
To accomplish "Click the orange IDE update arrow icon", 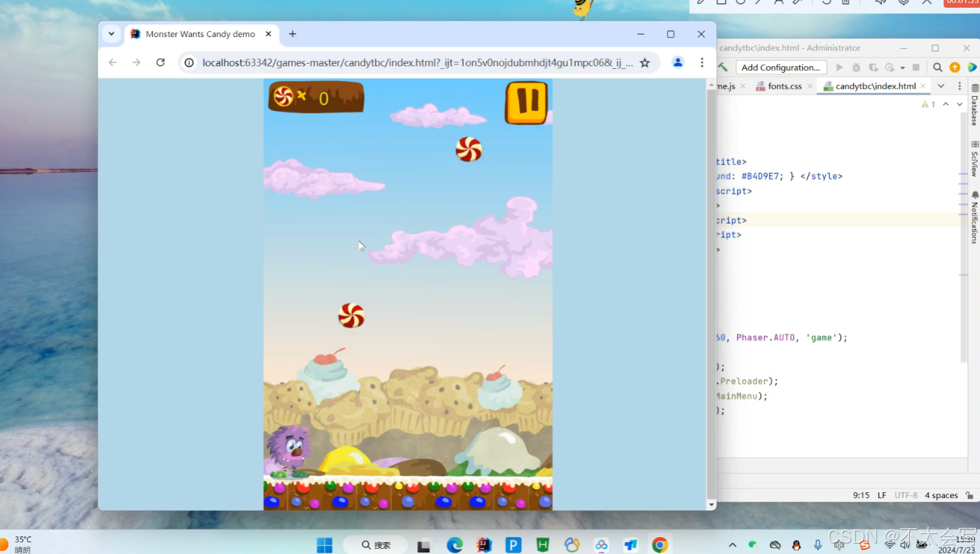I will click(955, 68).
